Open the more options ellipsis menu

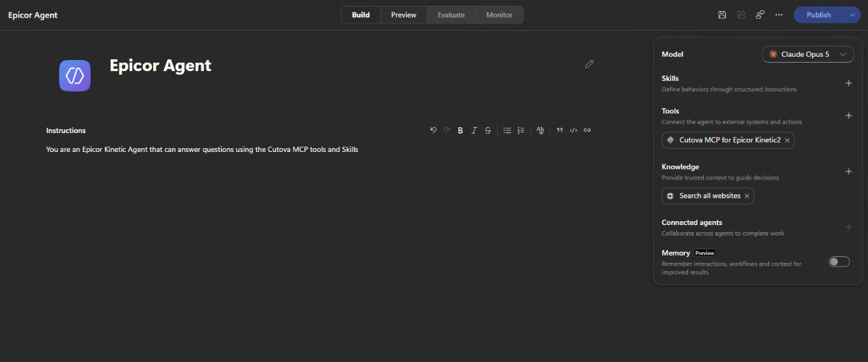(779, 15)
